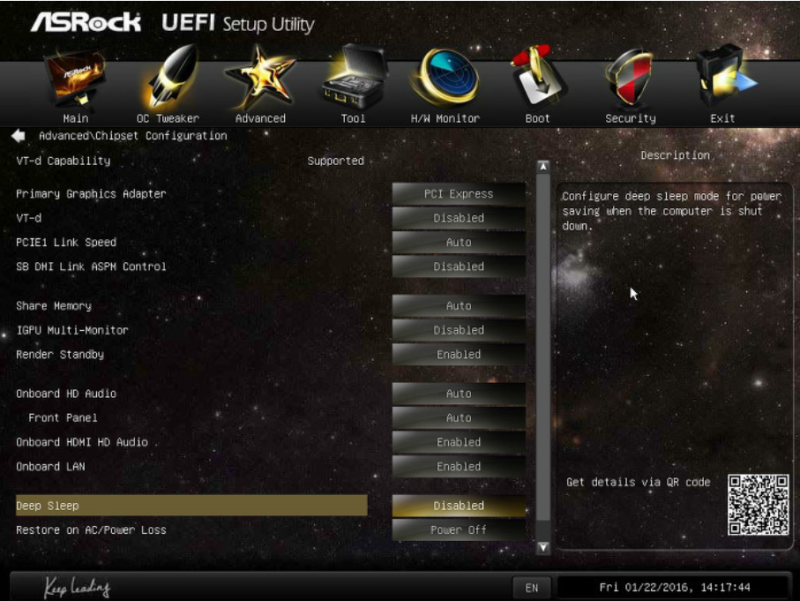Toggle Onboard LAN Enabled setting
The image size is (800, 601).
click(x=459, y=466)
